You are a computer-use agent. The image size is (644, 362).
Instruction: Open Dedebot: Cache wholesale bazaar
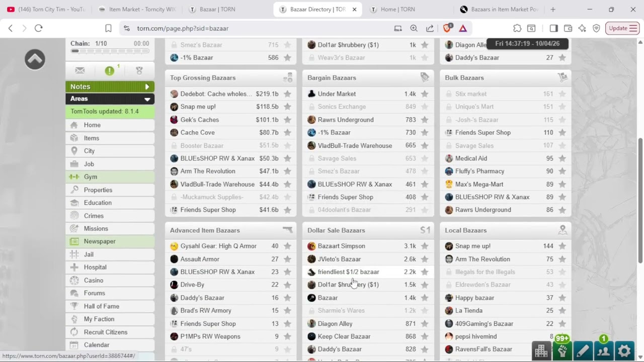[216, 94]
